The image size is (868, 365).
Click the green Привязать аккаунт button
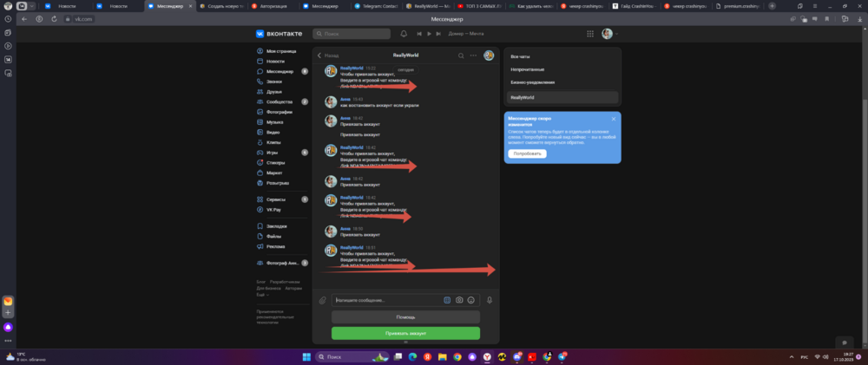pyautogui.click(x=405, y=334)
